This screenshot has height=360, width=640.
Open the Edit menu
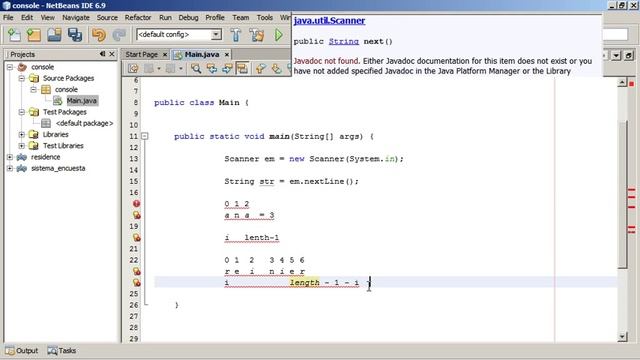[x=27, y=18]
